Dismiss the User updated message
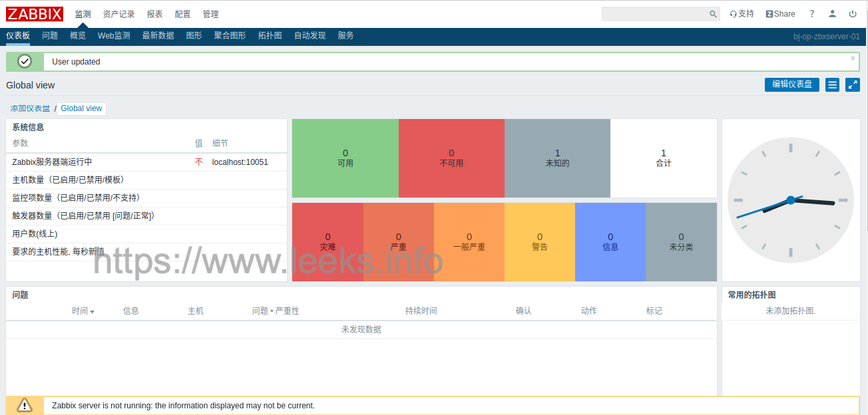Viewport: 868px width, 415px height. coord(853,59)
